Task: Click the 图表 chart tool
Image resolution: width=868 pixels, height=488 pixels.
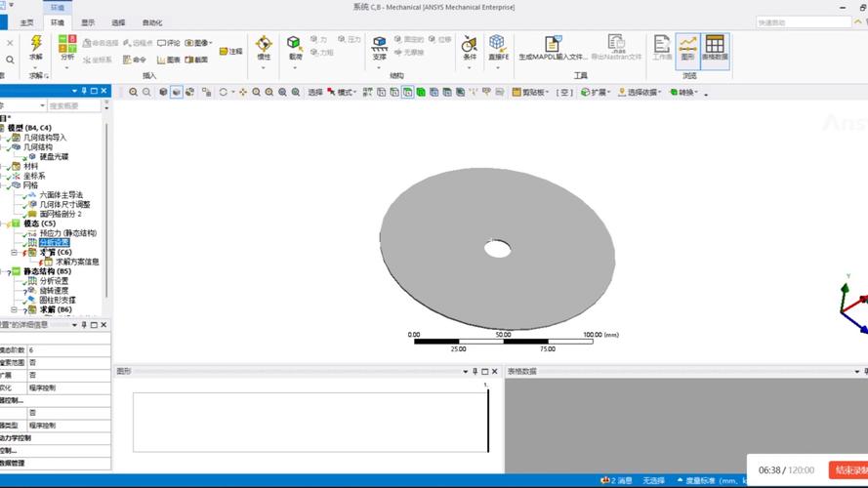Action: 168,60
